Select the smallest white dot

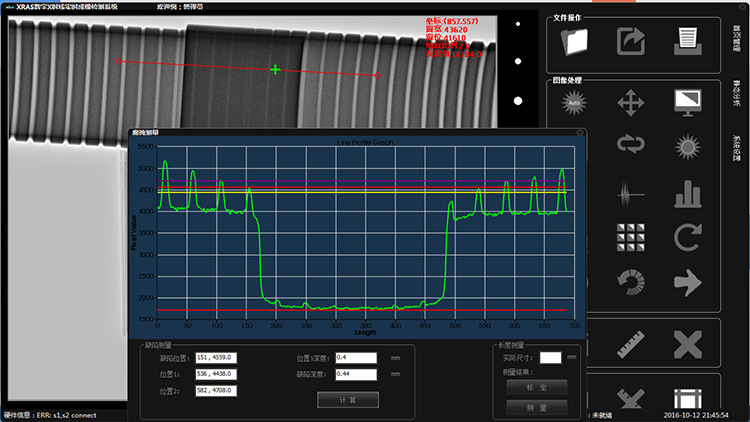(518, 24)
